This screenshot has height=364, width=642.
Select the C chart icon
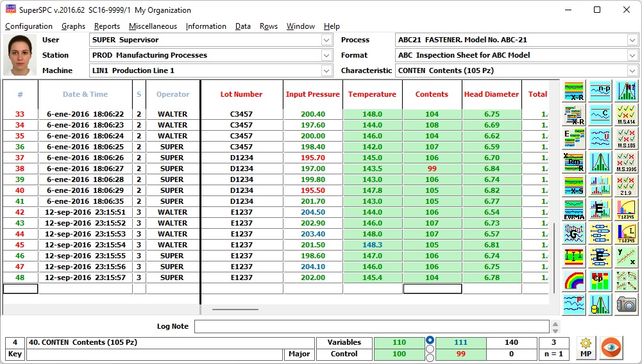(x=600, y=115)
